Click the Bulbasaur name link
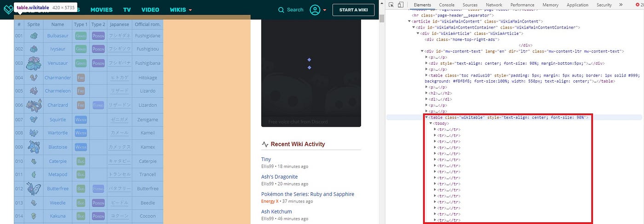Viewport: 644px width, 224px height. pos(57,36)
